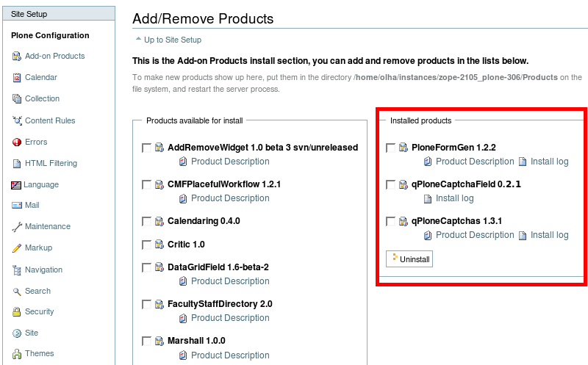588x365 pixels.
Task: Click the Security padlock icon
Action: click(x=17, y=312)
